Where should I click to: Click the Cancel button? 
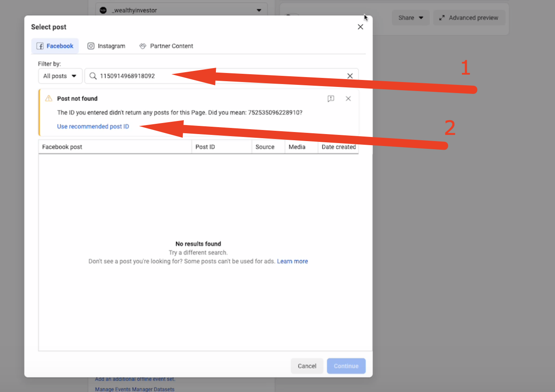point(307,366)
